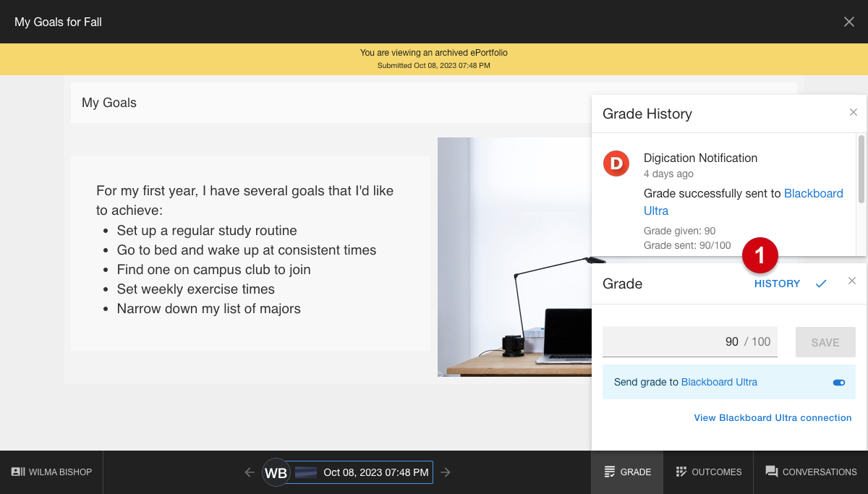This screenshot has width=868, height=494.
Task: Click the SAVE grade button
Action: pos(825,342)
